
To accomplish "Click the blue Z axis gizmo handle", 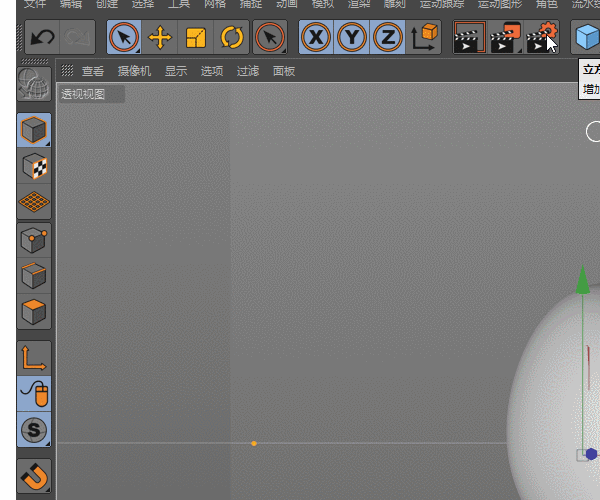I will pos(591,454).
